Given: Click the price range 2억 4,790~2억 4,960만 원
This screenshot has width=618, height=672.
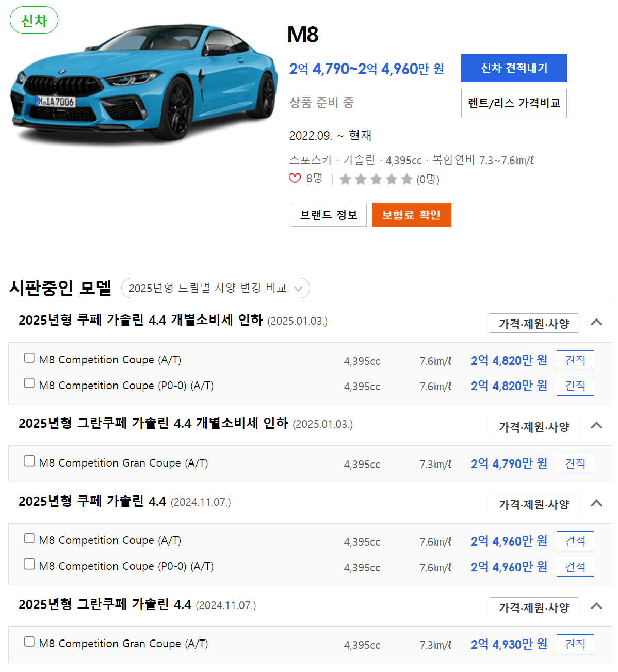Looking at the screenshot, I should pyautogui.click(x=366, y=69).
